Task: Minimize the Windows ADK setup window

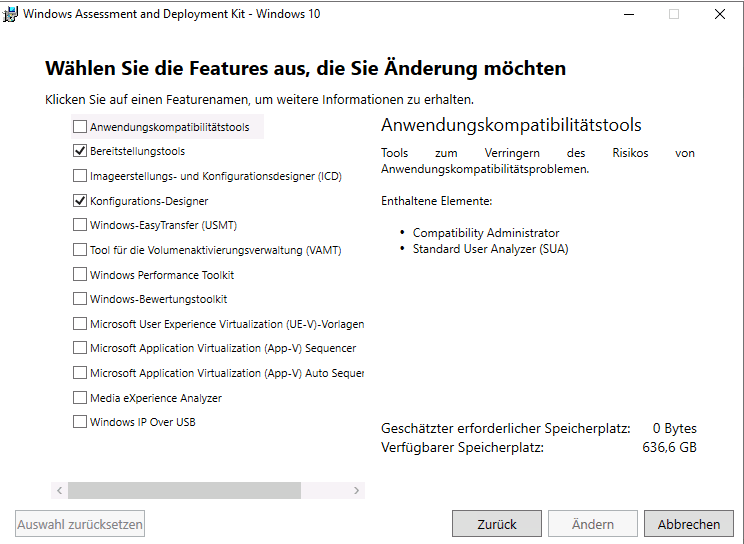Action: click(629, 14)
